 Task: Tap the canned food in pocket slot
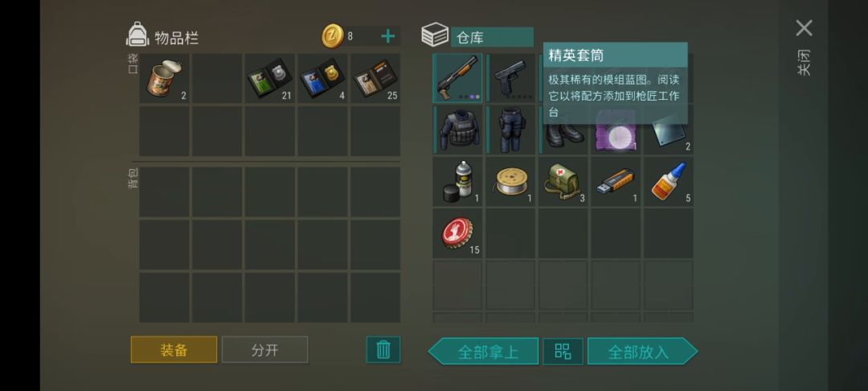[x=164, y=77]
